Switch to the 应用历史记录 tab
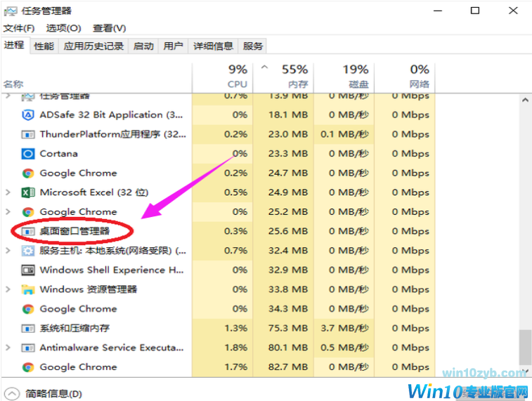 [x=93, y=46]
